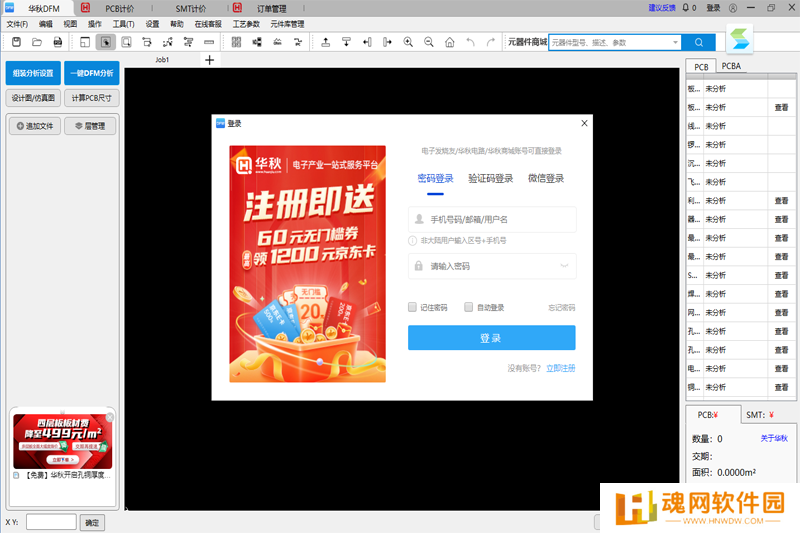Close the login dialog
800x533 pixels.
(584, 123)
